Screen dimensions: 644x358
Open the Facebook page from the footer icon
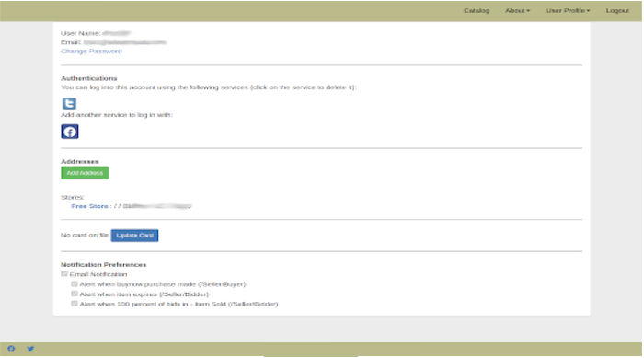pyautogui.click(x=11, y=349)
